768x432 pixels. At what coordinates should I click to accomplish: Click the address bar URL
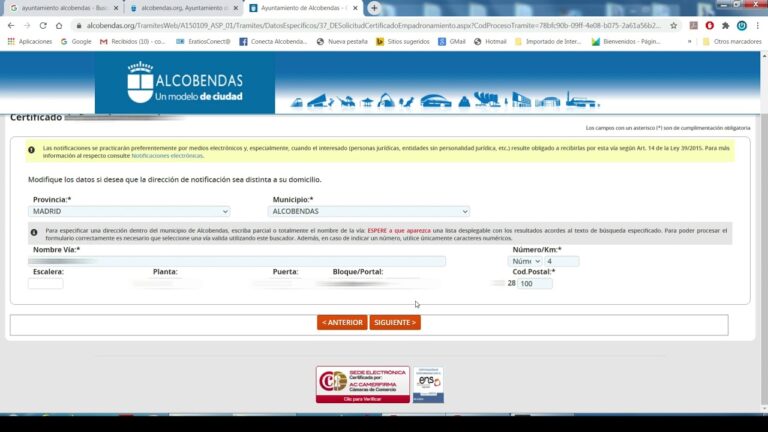tap(373, 25)
